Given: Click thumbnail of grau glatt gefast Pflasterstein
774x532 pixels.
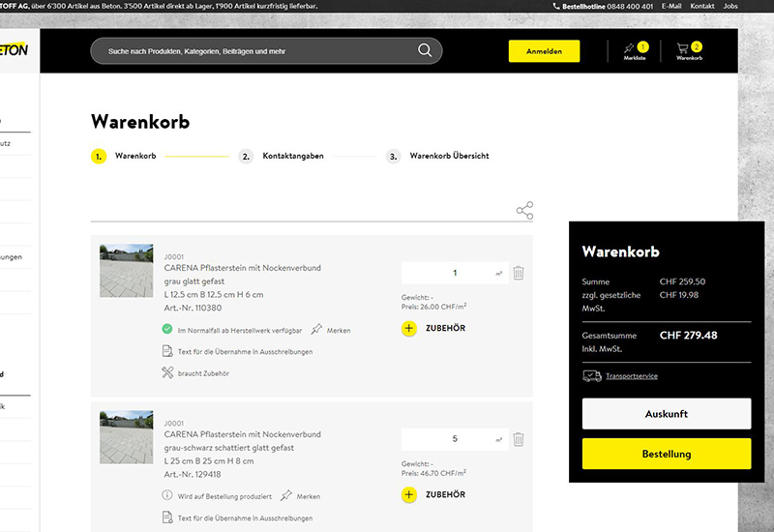Looking at the screenshot, I should tap(127, 271).
